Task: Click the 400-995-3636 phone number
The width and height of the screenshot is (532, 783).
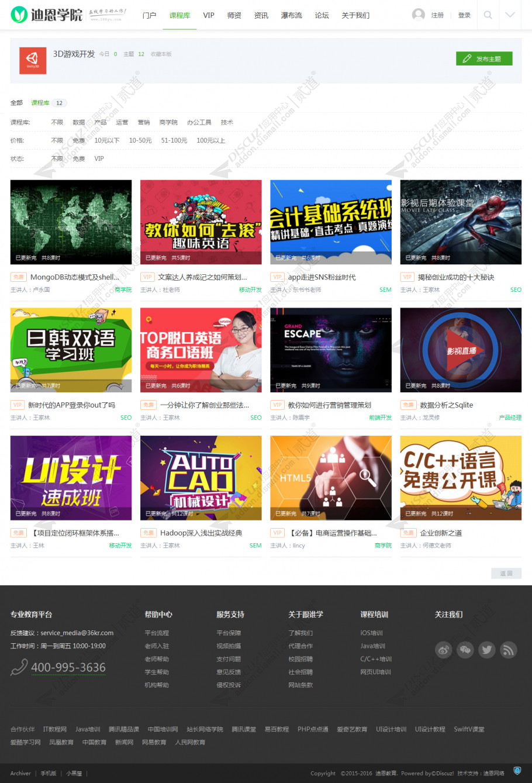Action: pos(68,667)
